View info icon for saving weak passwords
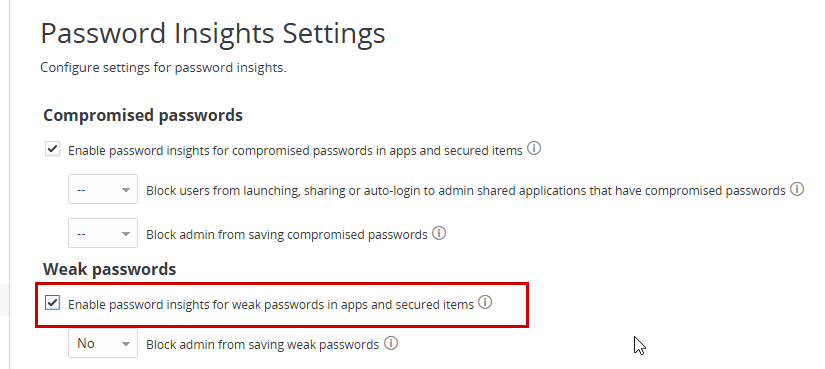Viewport: 825px width, 369px height. [x=390, y=343]
